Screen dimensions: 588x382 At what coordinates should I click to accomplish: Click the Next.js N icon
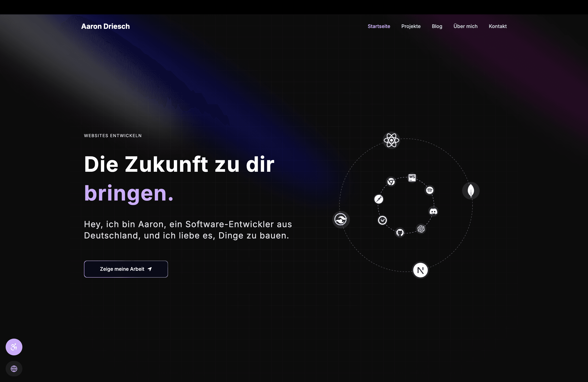[x=421, y=270]
